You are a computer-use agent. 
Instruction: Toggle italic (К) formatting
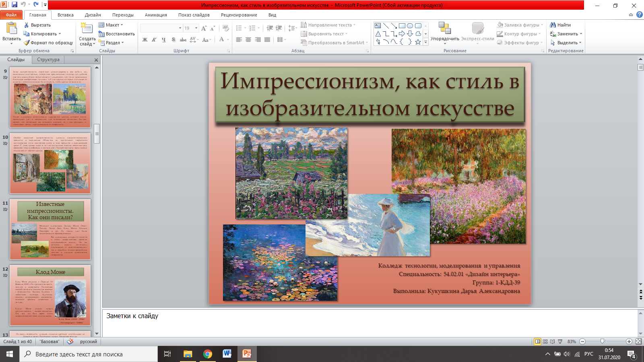pyautogui.click(x=154, y=39)
